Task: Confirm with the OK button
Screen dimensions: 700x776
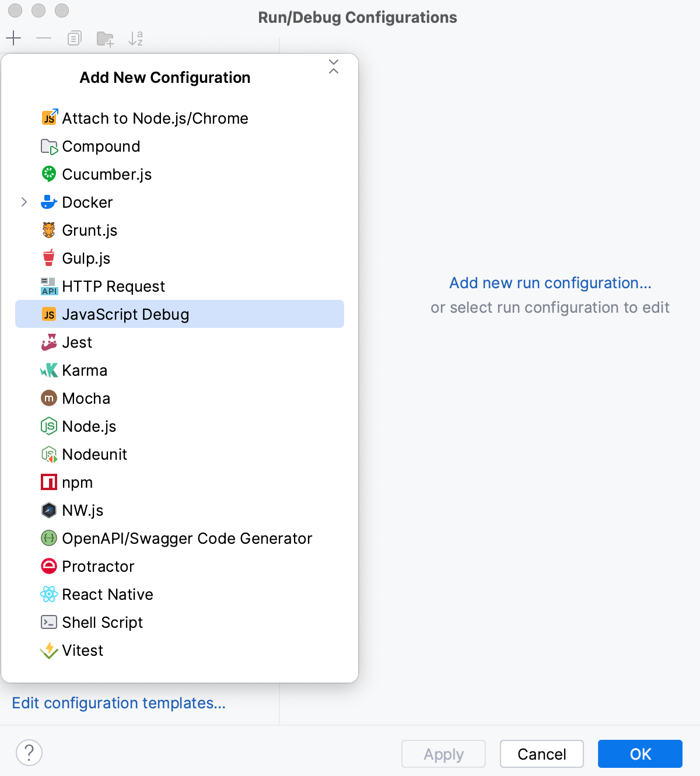Action: [x=640, y=754]
